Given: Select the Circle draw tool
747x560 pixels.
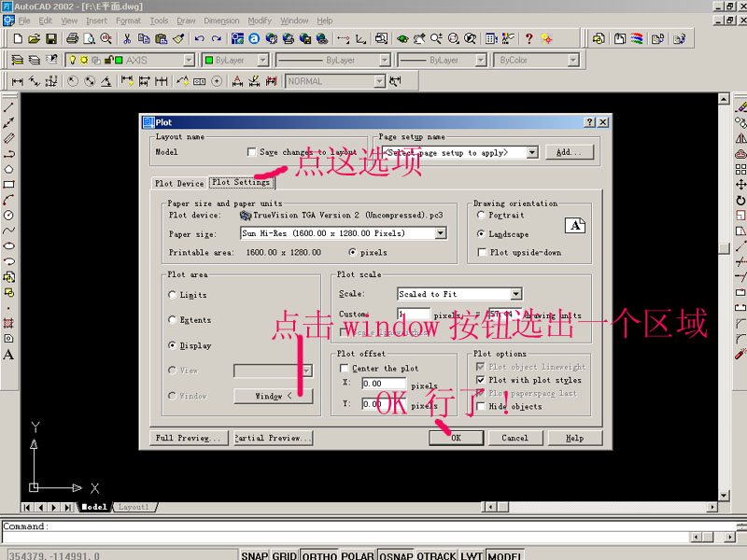Looking at the screenshot, I should coord(8,216).
